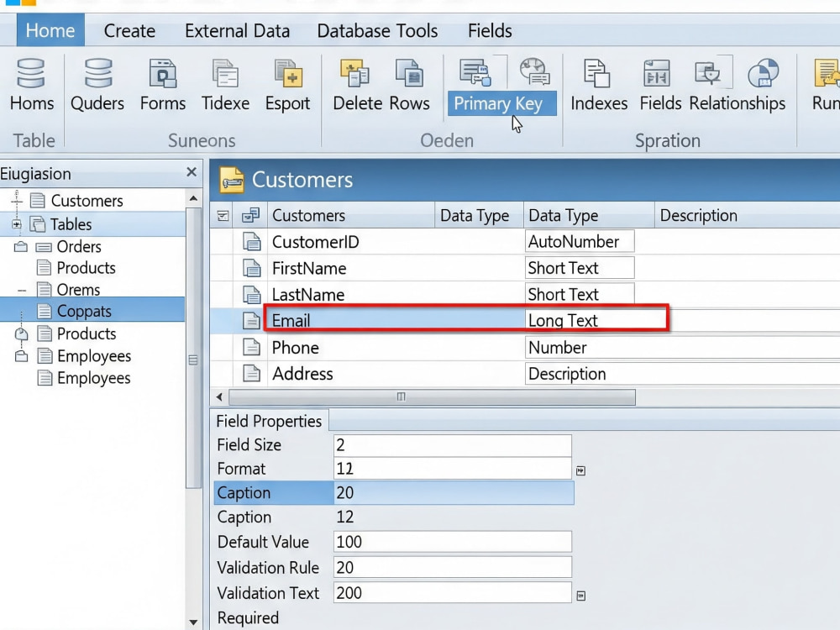Image resolution: width=840 pixels, height=630 pixels.
Task: Click the Default Value input box
Action: pyautogui.click(x=452, y=542)
